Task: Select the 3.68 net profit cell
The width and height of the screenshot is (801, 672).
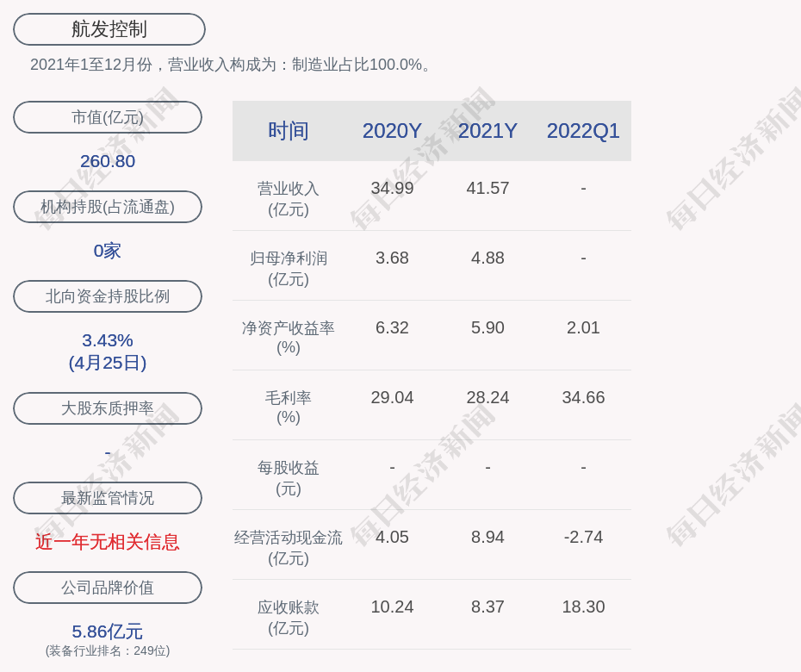Action: coord(392,258)
